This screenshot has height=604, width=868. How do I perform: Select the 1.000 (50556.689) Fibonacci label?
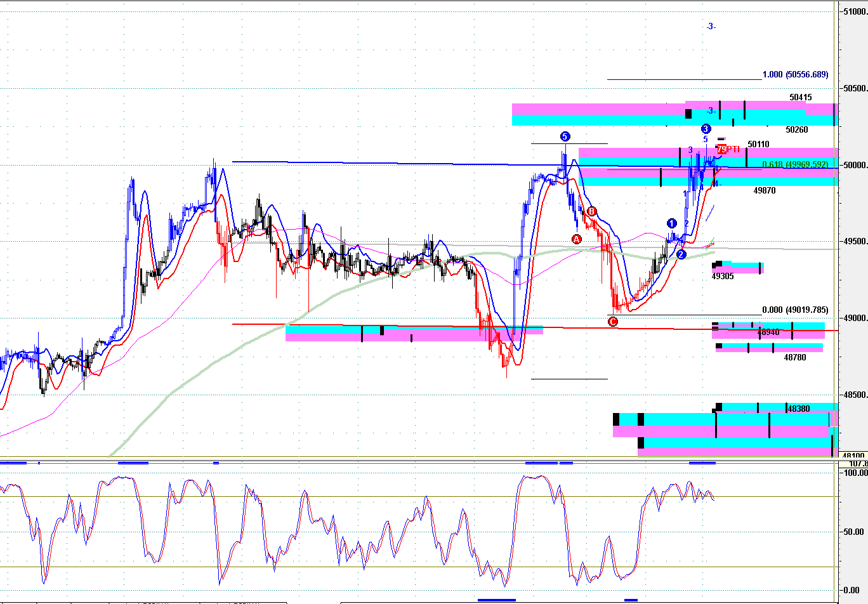pos(795,75)
